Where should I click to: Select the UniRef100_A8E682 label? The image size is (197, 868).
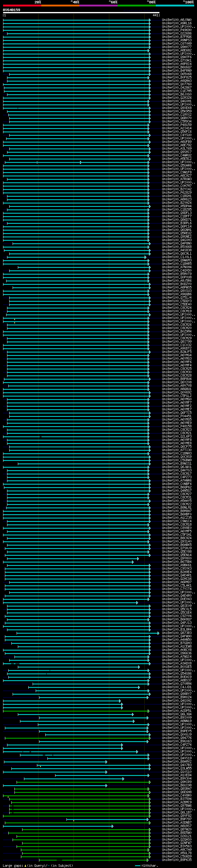(x=177, y=50)
